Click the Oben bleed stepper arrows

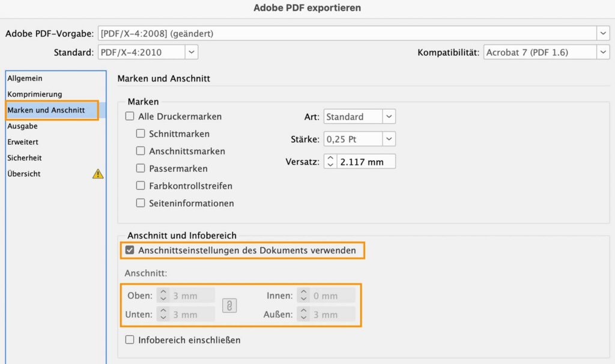(163, 296)
